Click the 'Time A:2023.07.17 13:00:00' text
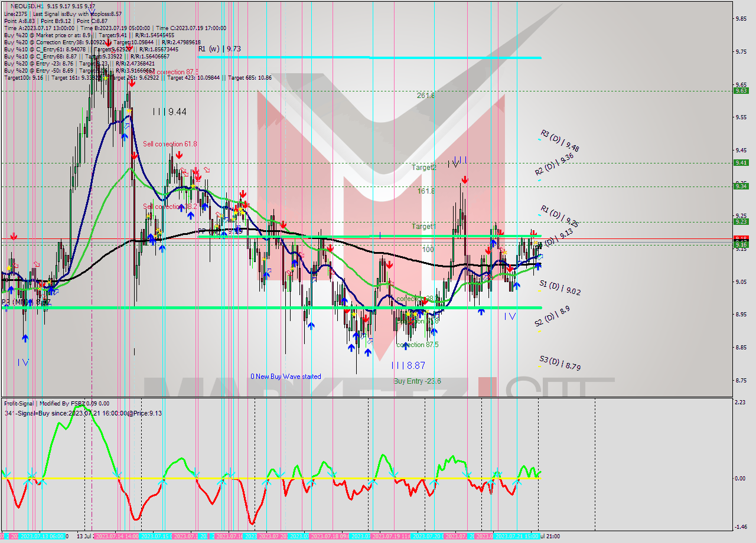 39,28
